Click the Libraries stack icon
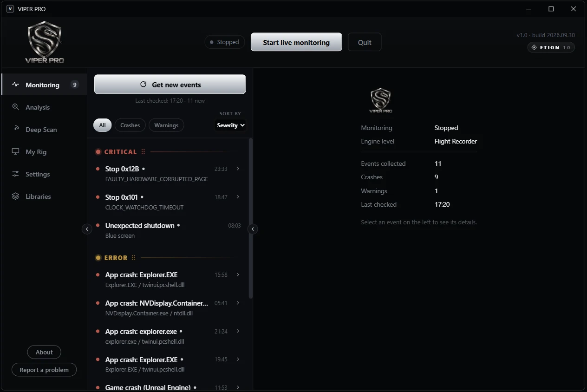This screenshot has width=587, height=392. click(x=16, y=196)
